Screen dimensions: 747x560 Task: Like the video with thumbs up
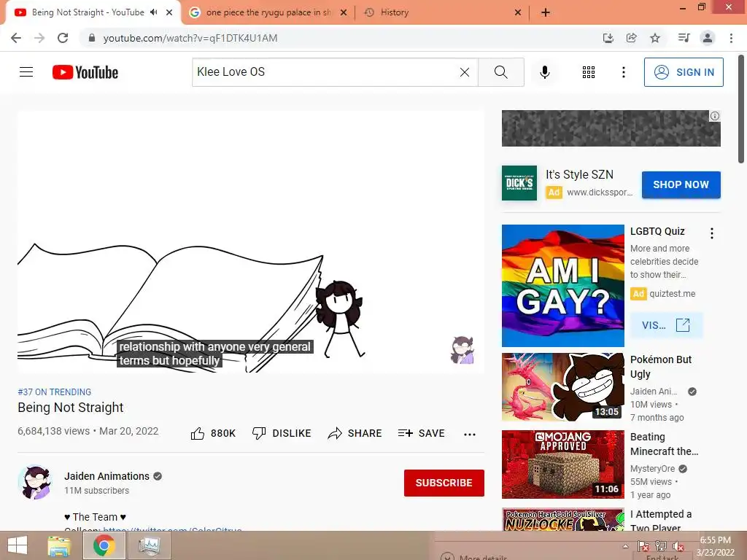click(x=213, y=433)
